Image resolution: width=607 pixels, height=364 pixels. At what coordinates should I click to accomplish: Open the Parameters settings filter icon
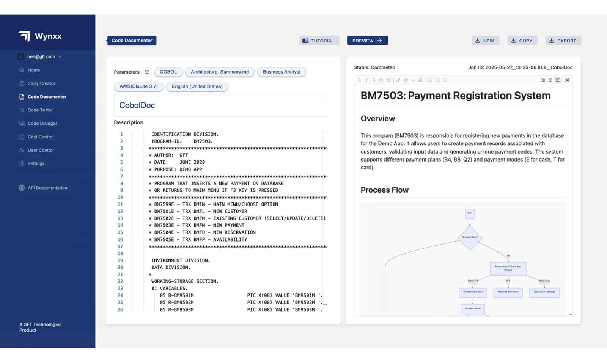(x=147, y=72)
